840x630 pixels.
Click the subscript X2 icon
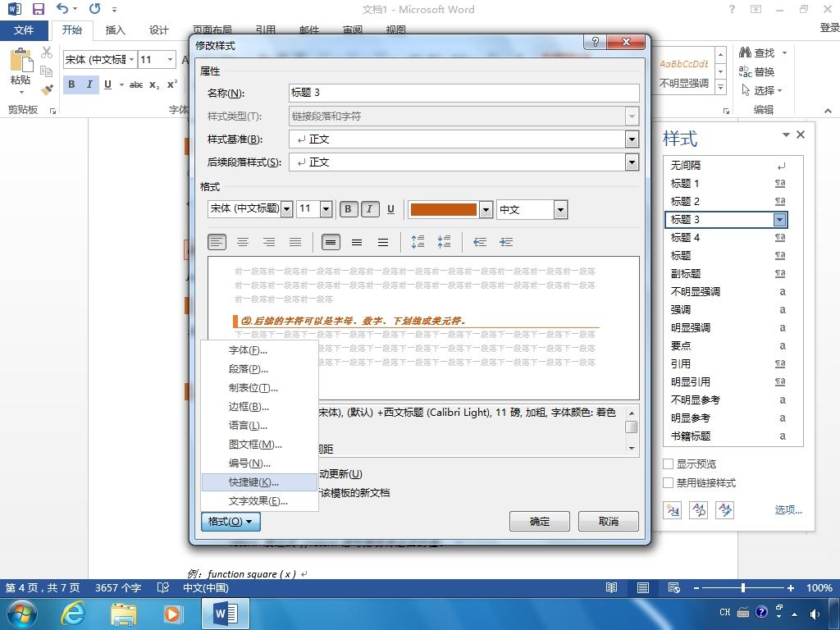[x=154, y=84]
